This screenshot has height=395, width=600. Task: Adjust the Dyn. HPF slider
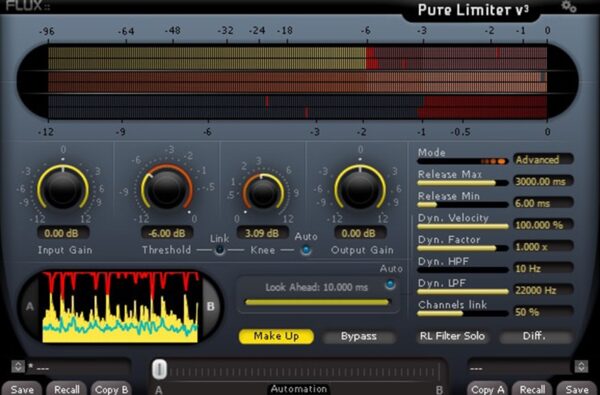(x=463, y=270)
